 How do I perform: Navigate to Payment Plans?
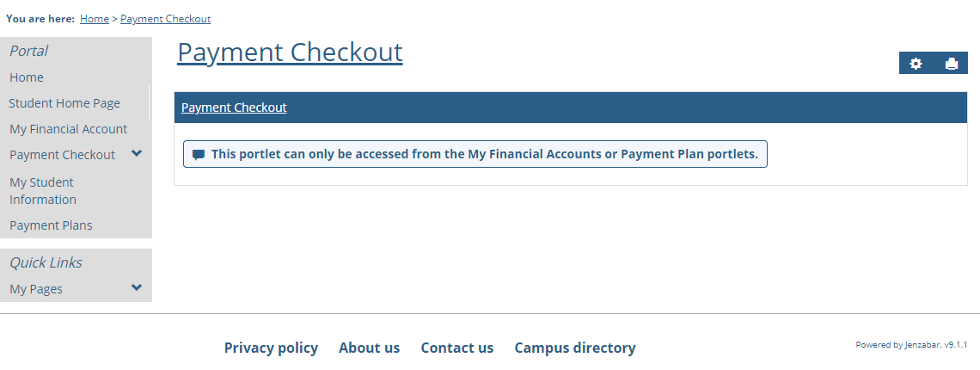pyautogui.click(x=51, y=225)
